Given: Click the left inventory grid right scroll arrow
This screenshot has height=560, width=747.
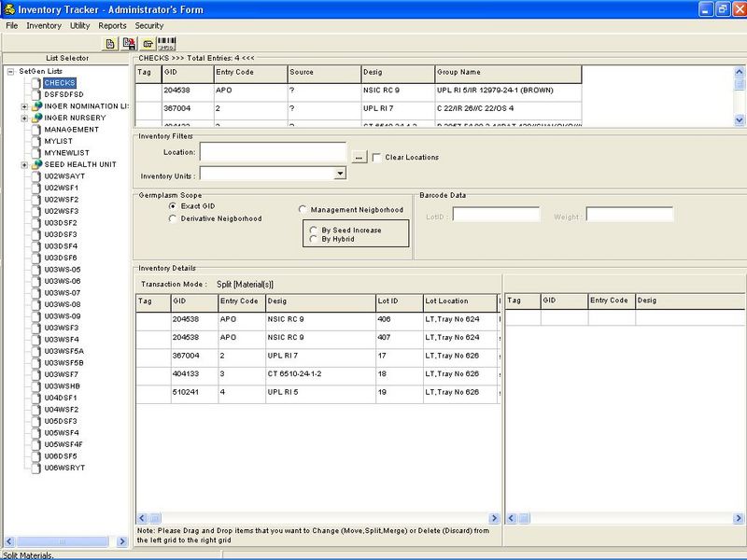Looking at the screenshot, I should 494,518.
